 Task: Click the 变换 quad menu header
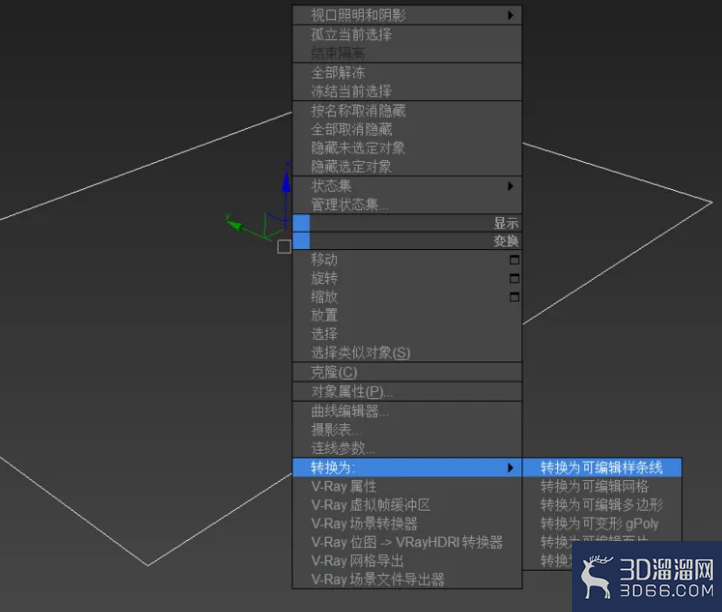(x=407, y=241)
